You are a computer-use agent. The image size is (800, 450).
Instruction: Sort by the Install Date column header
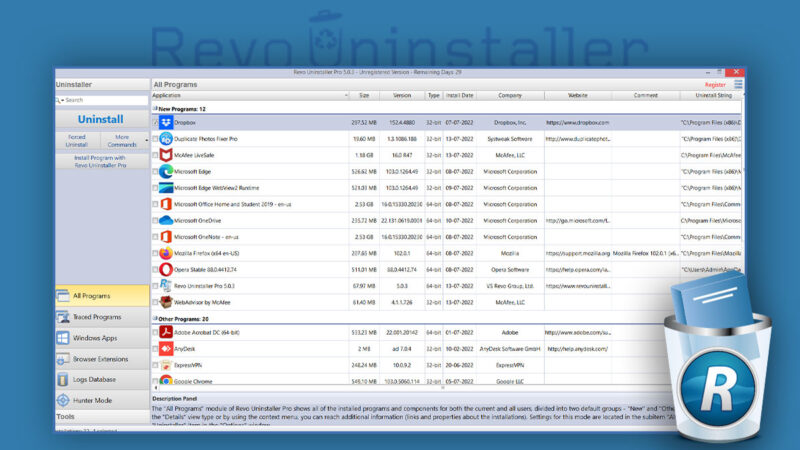[x=459, y=95]
